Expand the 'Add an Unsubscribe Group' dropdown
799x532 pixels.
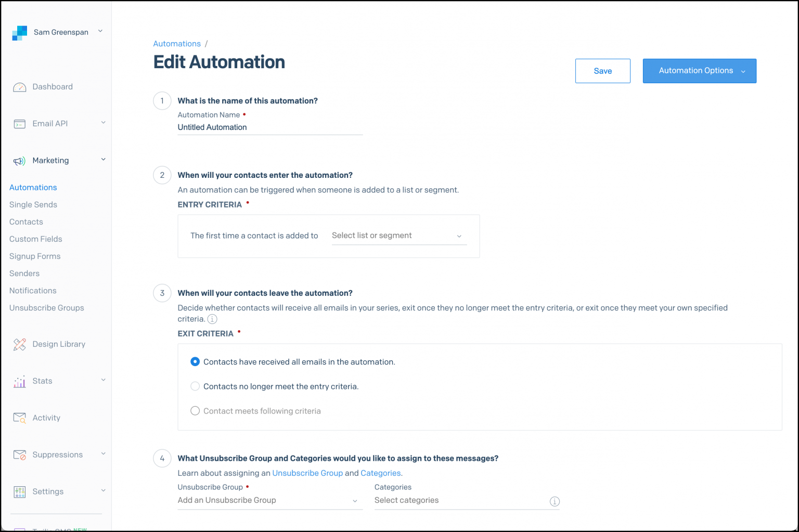(269, 500)
